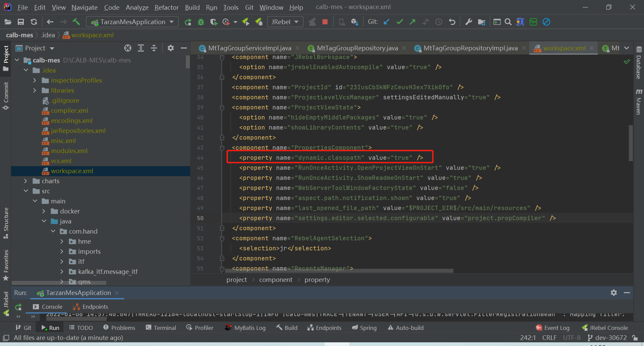Open the JRebel Console
The height and width of the screenshot is (346, 644).
click(605, 328)
